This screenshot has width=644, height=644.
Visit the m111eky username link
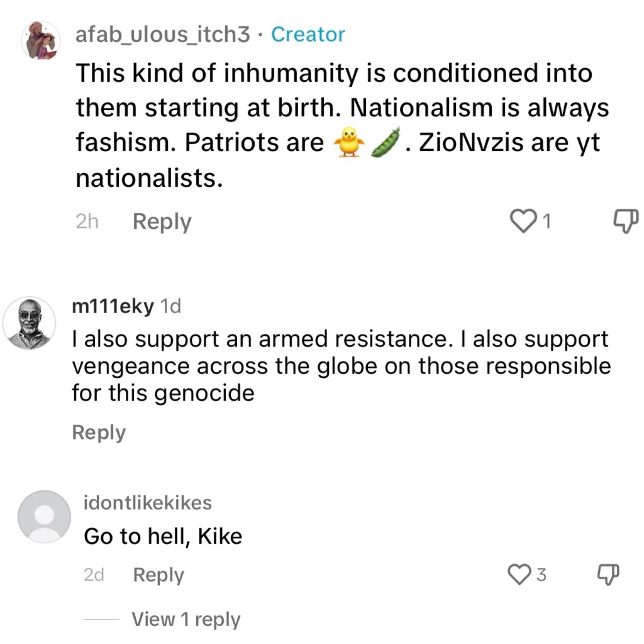113,306
